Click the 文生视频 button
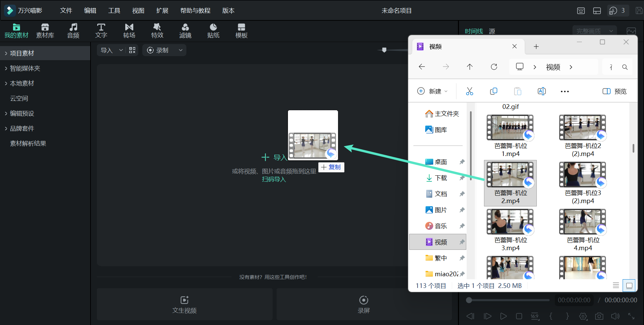This screenshot has width=644, height=325. 184,304
